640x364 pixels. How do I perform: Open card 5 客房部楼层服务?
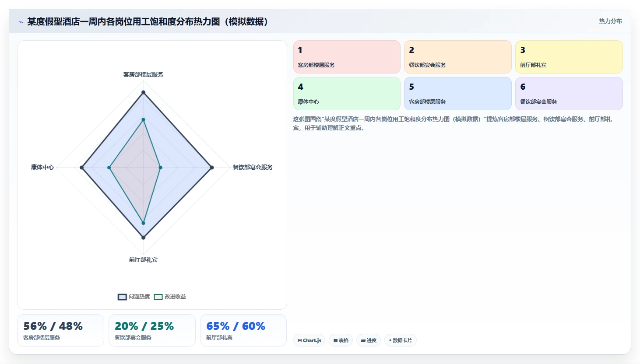[x=458, y=94]
